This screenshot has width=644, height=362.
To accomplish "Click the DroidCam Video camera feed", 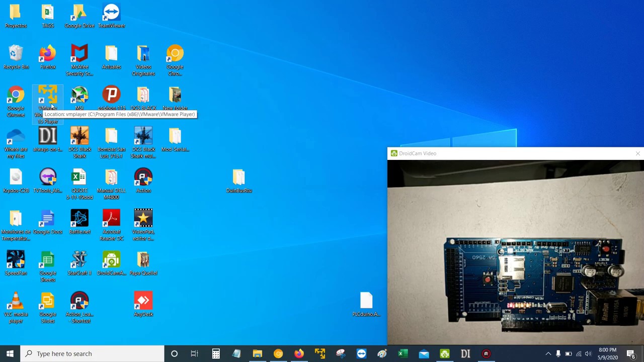I will (x=515, y=252).
